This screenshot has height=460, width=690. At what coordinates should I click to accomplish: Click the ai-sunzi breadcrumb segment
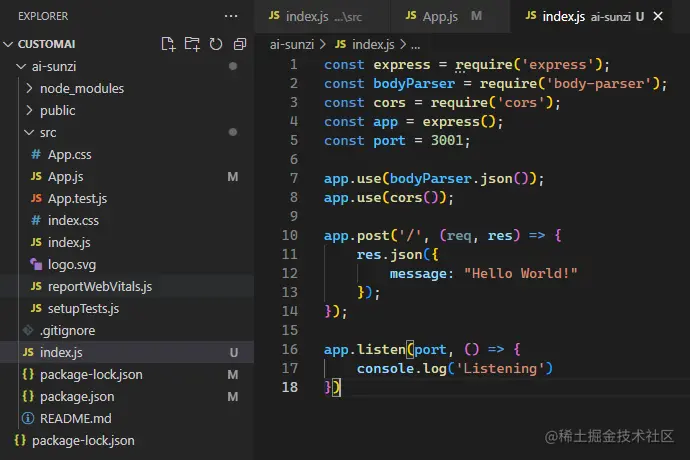292,44
